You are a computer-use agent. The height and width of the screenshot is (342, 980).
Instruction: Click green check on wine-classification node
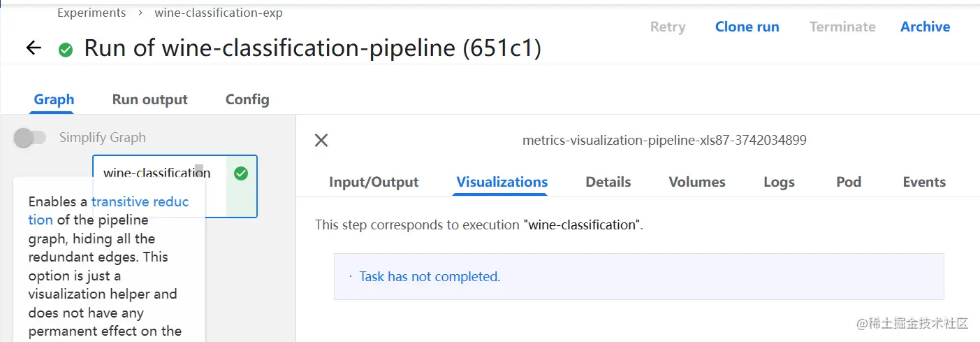point(241,173)
